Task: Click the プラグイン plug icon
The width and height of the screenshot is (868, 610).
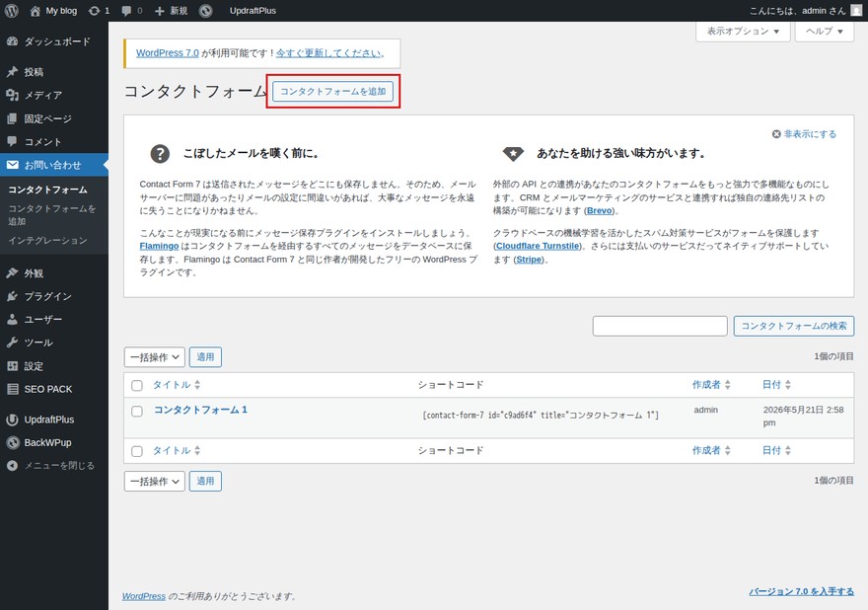Action: click(x=12, y=296)
